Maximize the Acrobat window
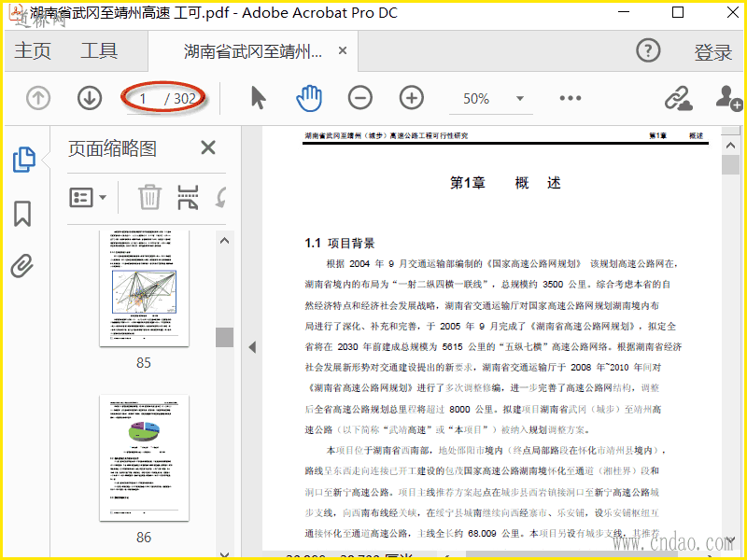 click(x=678, y=12)
